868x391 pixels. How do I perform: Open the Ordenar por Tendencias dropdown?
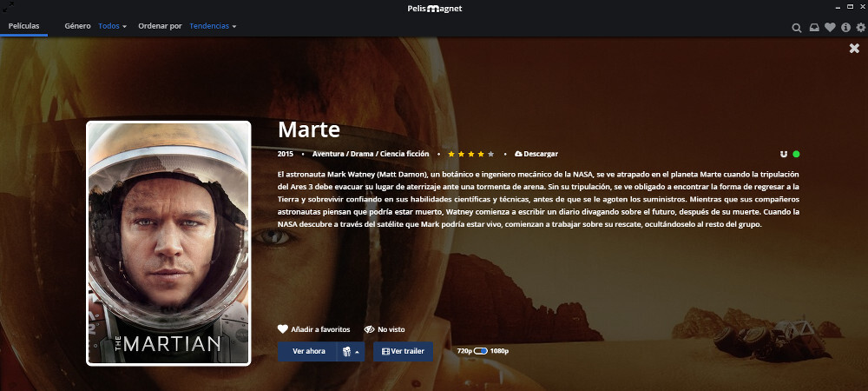coord(213,26)
